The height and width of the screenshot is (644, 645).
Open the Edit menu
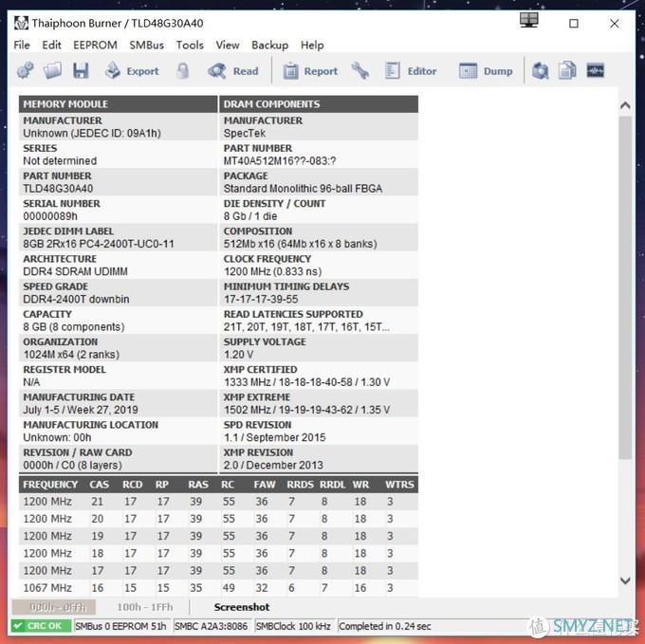coord(51,45)
